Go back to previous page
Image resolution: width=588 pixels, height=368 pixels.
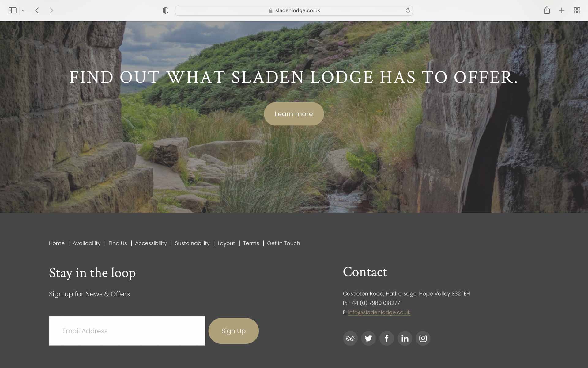(37, 10)
